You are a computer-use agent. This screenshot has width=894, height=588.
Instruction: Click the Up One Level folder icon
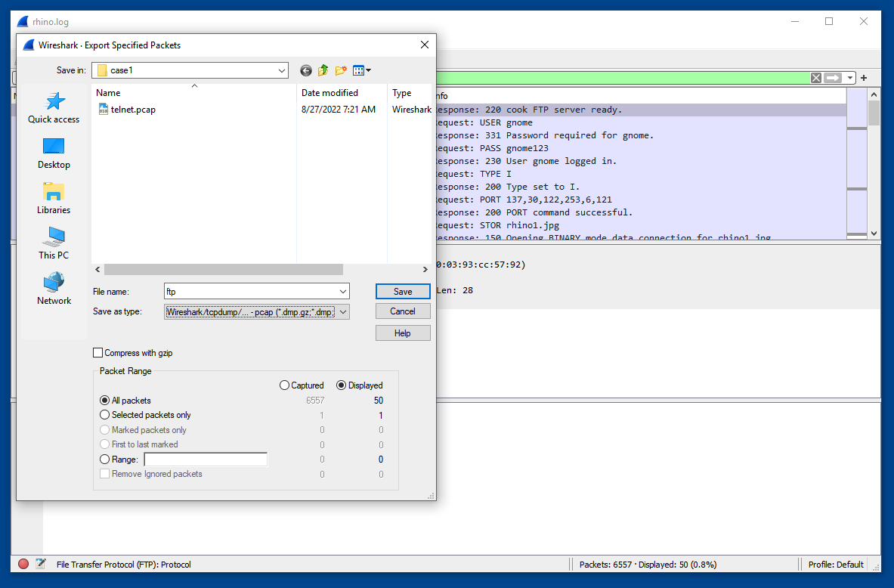click(x=323, y=70)
